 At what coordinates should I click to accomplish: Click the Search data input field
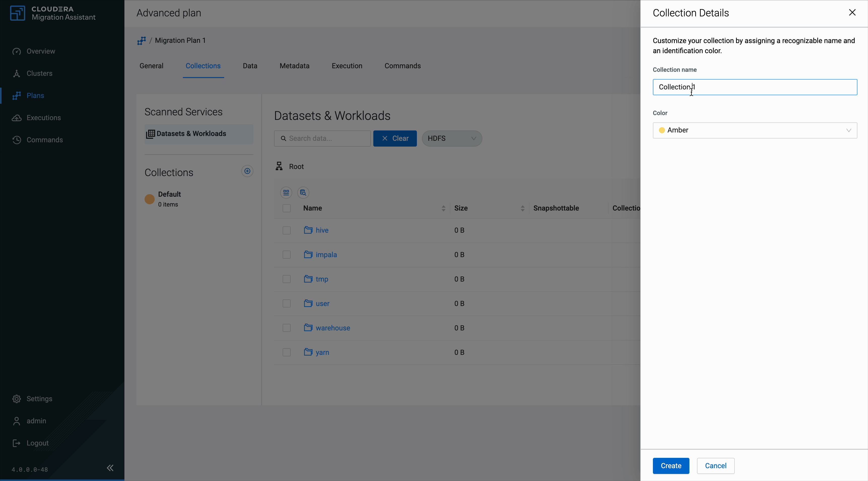tap(322, 139)
